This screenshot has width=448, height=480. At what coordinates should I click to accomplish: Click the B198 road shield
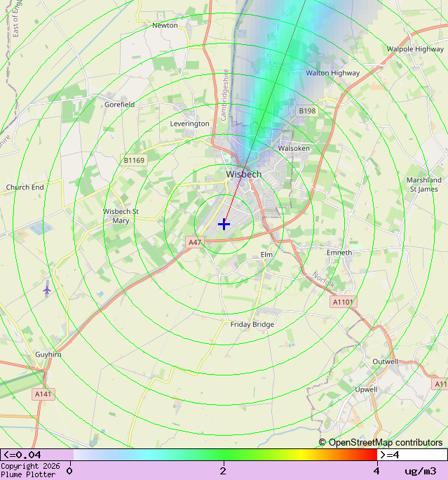(307, 111)
